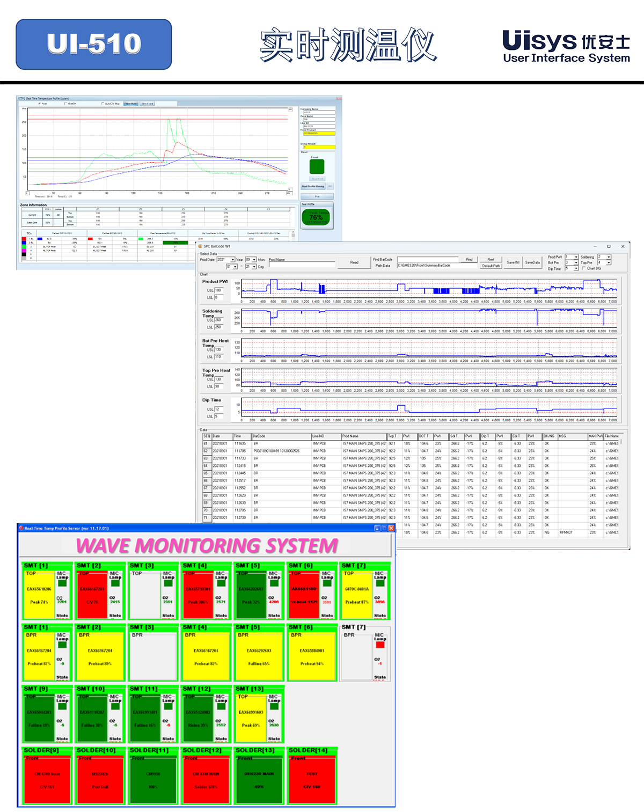Click the green Front result indicator
Viewport: 644px width, 812px height.
[317, 166]
